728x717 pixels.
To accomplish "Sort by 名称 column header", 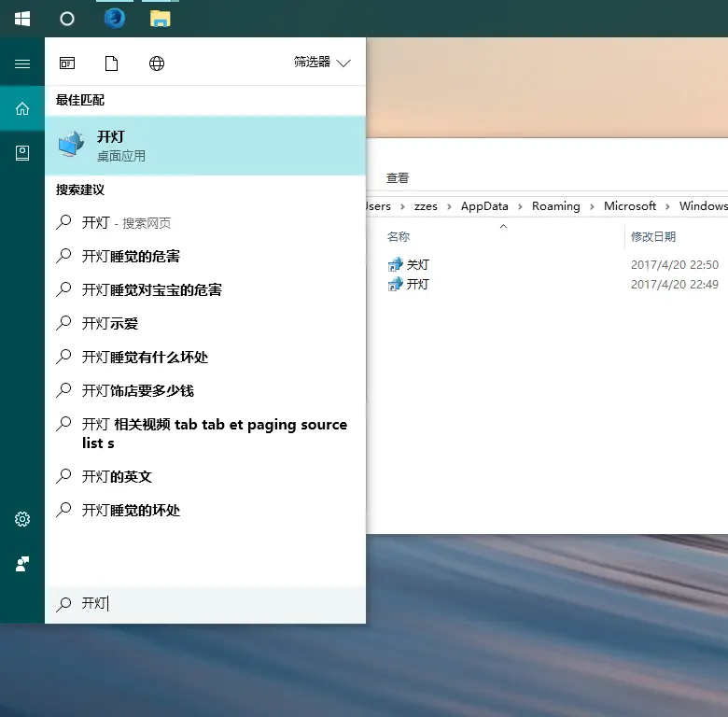I will 399,237.
